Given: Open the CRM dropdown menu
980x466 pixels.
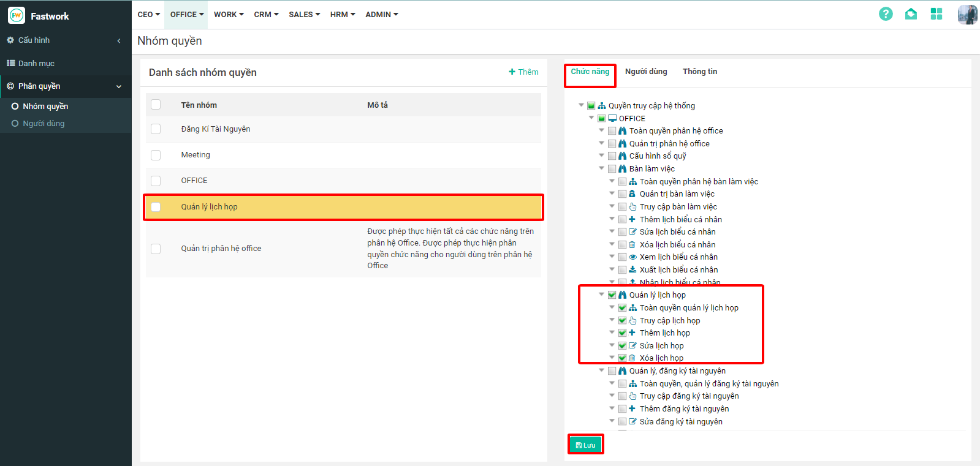Looking at the screenshot, I should click(266, 15).
